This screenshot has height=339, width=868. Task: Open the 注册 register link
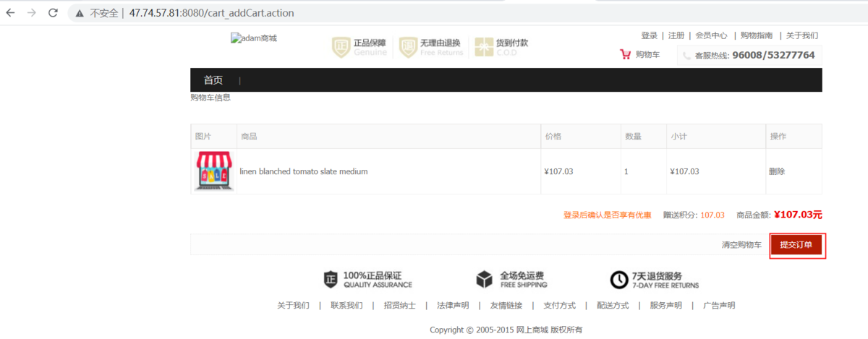[676, 35]
